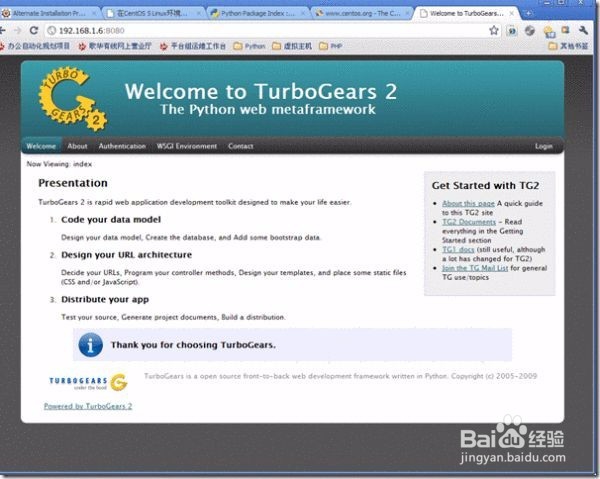Go back with the browser back arrow

point(3,30)
